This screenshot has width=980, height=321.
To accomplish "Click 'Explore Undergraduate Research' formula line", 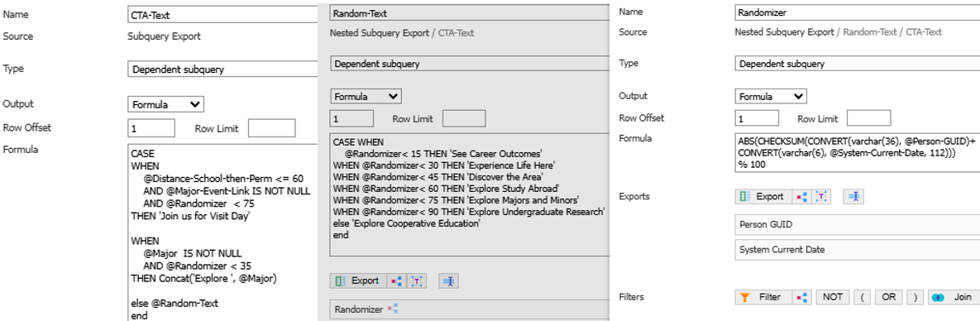I will [x=469, y=212].
